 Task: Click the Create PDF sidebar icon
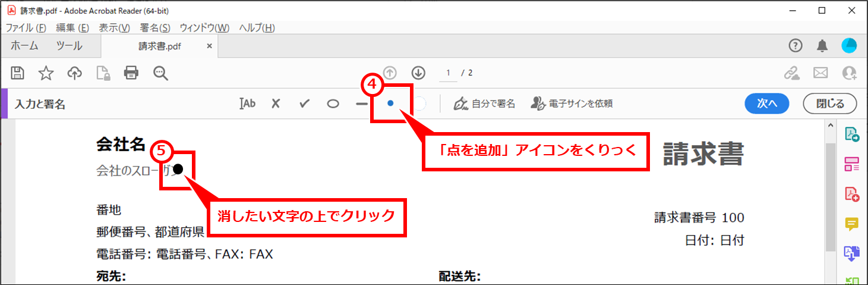(852, 194)
